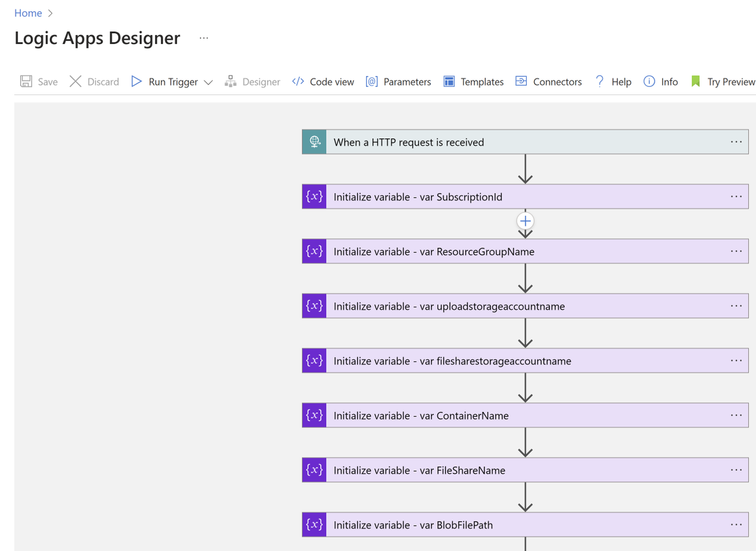Click the HTTP request trigger globe icon
Viewport: 756px width, 551px height.
[314, 142]
